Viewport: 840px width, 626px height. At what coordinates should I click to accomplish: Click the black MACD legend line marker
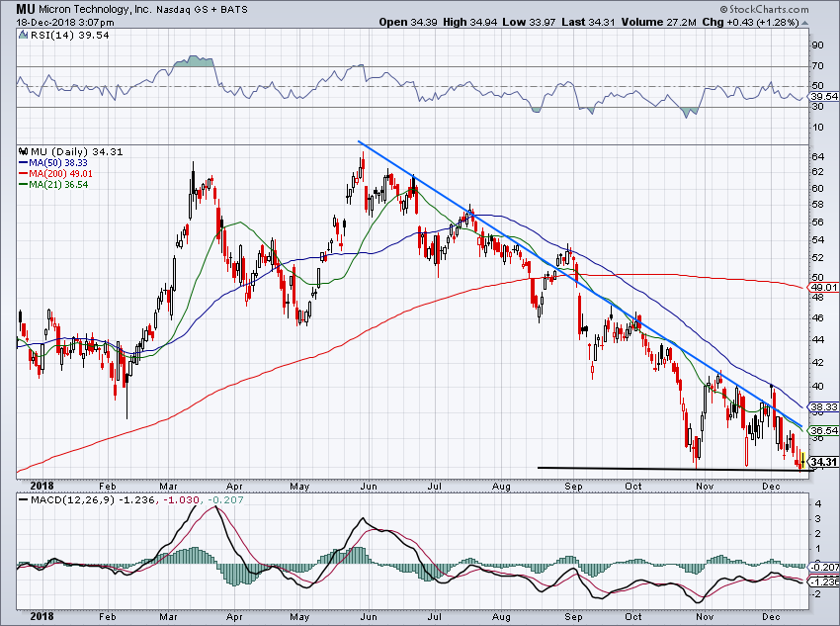pos(23,500)
